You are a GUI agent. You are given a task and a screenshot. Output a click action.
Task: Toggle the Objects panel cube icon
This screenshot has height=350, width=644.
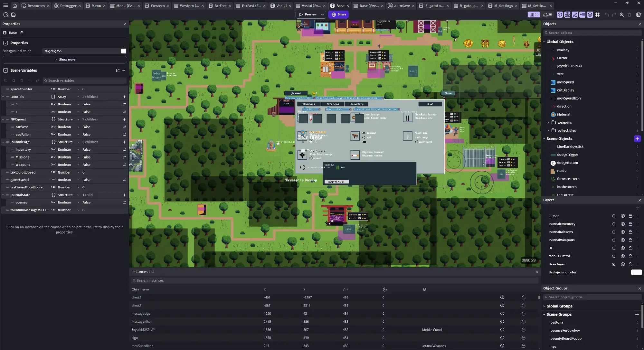click(560, 14)
